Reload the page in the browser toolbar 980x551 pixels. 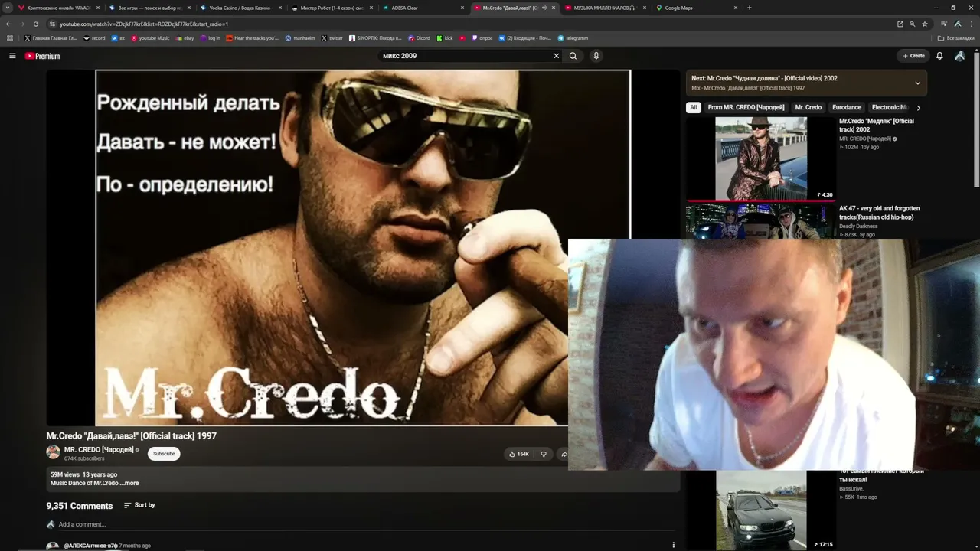pyautogui.click(x=35, y=24)
